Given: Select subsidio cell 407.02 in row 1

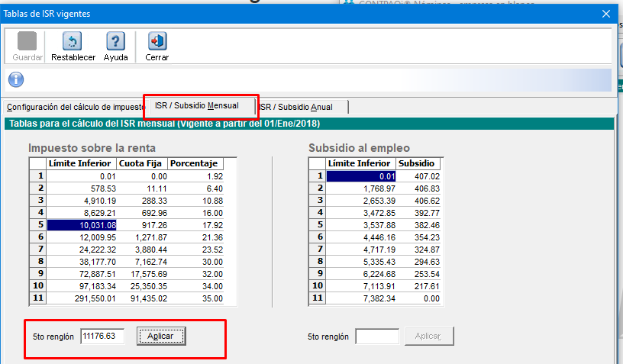Looking at the screenshot, I should 418,176.
